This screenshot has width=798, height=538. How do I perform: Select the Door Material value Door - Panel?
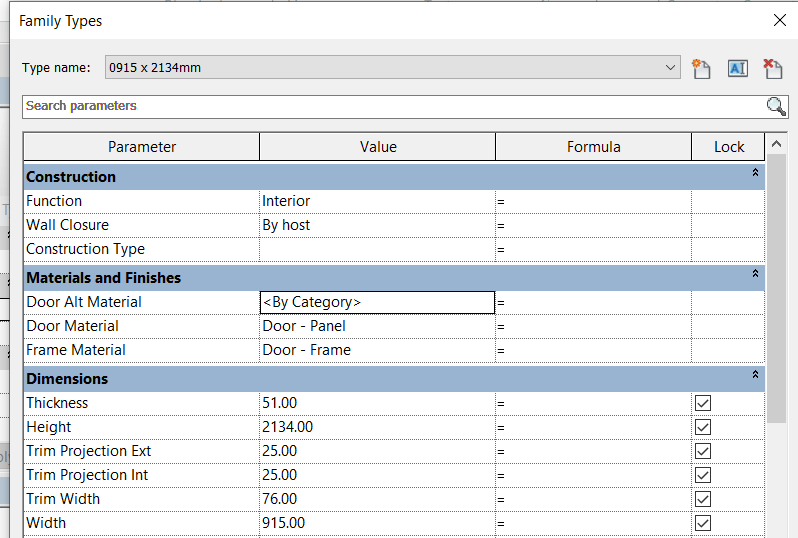click(377, 326)
